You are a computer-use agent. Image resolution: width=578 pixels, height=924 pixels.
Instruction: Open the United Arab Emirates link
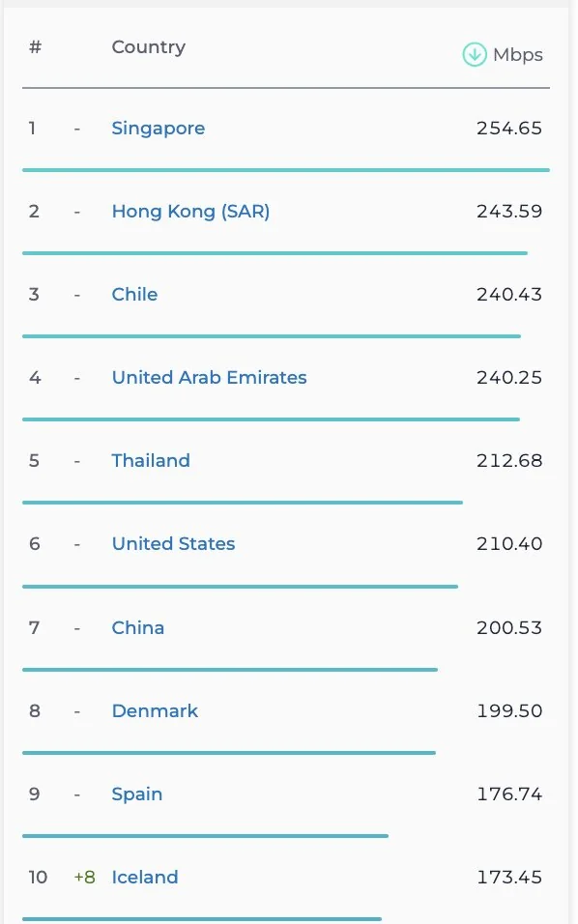click(209, 377)
